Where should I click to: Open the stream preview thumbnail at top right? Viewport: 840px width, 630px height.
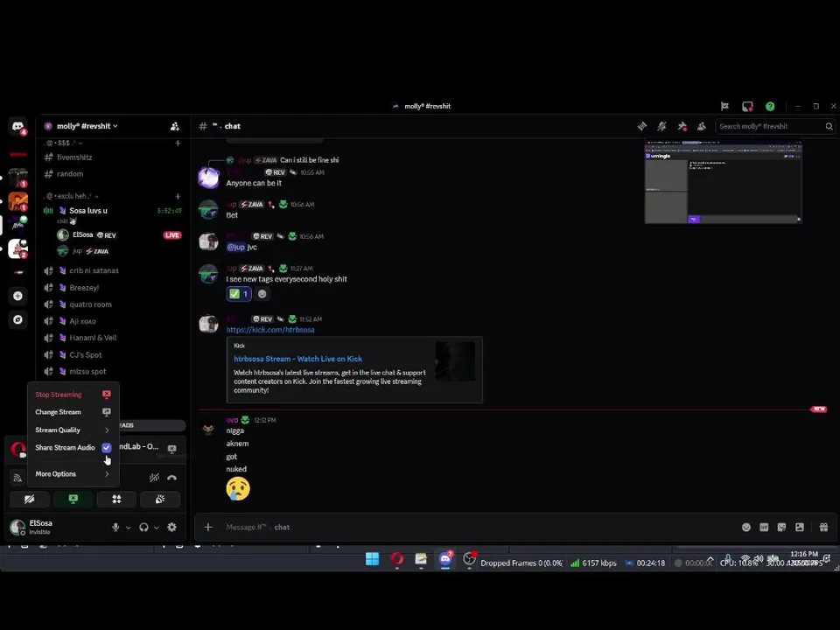tap(724, 182)
